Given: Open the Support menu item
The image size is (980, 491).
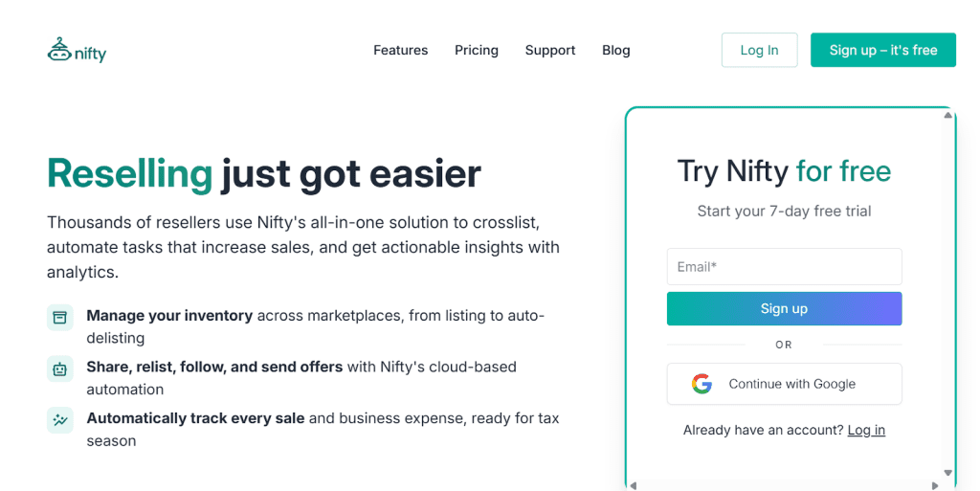Looking at the screenshot, I should (550, 50).
